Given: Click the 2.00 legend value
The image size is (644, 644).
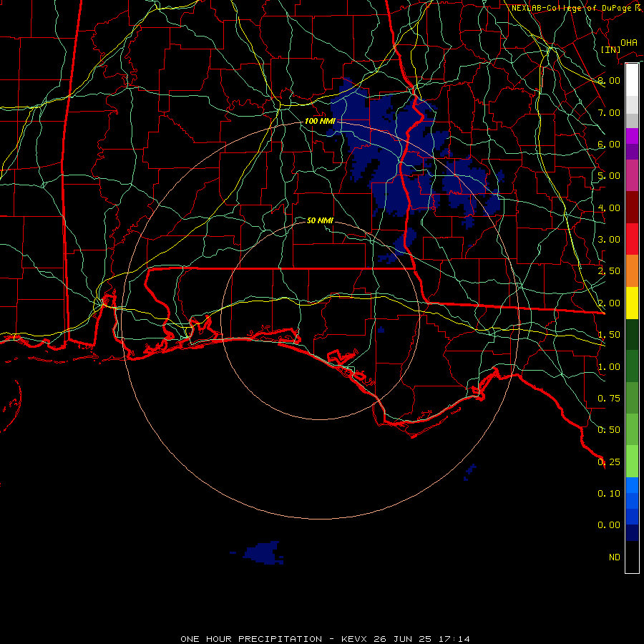Looking at the screenshot, I should [609, 303].
